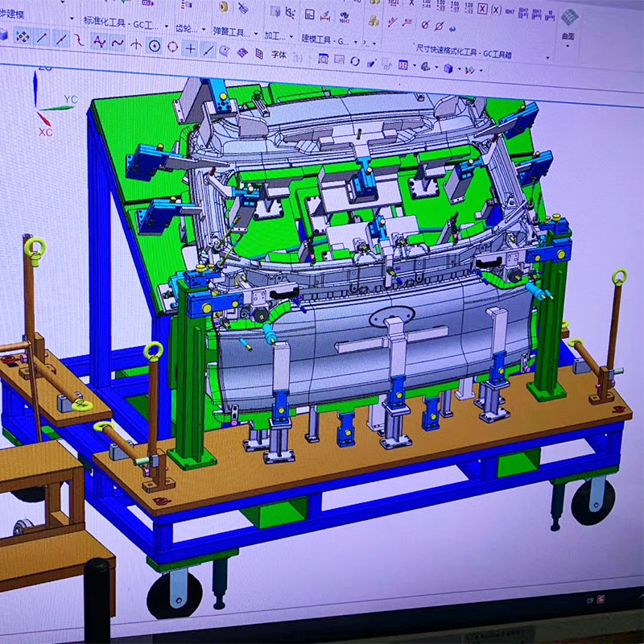This screenshot has width=644, height=644.
Task: Click the rotate view icon
Action: [x=354, y=61]
